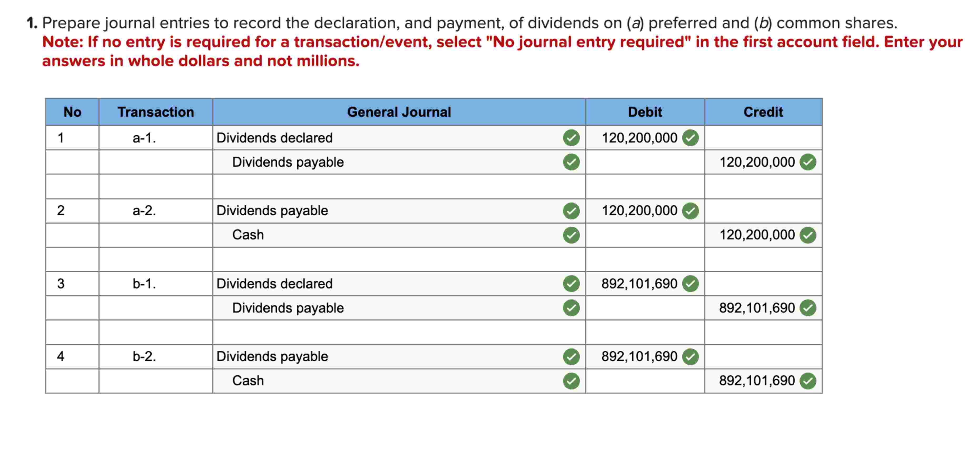The height and width of the screenshot is (451, 980).
Task: Open the Cash account selector in entry b-2
Action: tap(380, 380)
